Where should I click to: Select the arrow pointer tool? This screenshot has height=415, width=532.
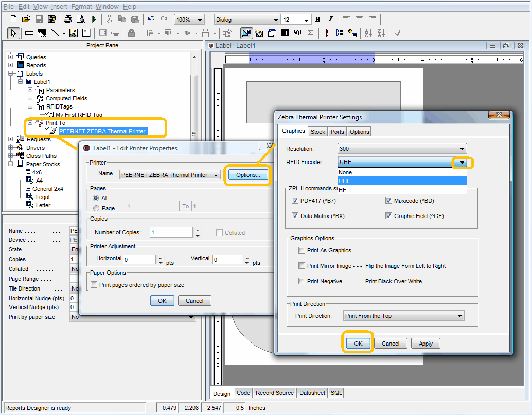tap(13, 33)
